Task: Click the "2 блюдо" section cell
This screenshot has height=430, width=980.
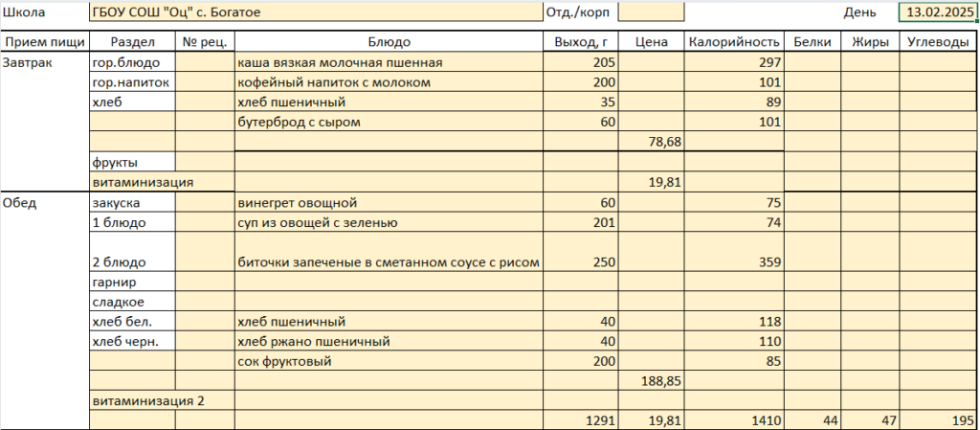Action: [x=132, y=253]
